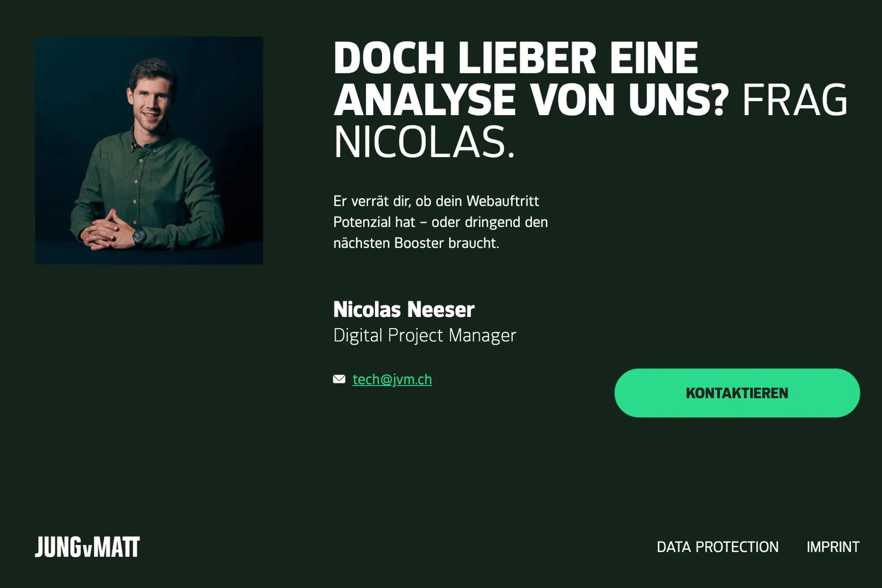Select the name Nicolas Neeser

coord(404,310)
